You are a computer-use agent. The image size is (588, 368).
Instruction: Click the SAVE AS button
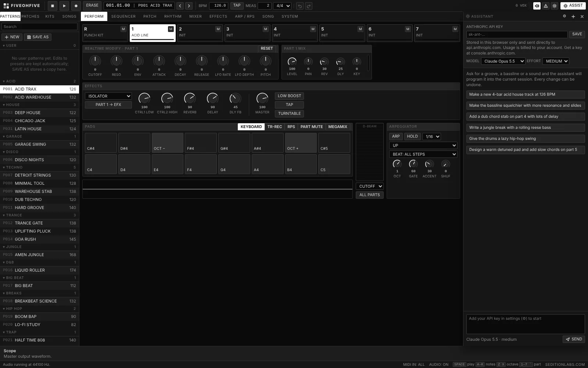tap(37, 37)
